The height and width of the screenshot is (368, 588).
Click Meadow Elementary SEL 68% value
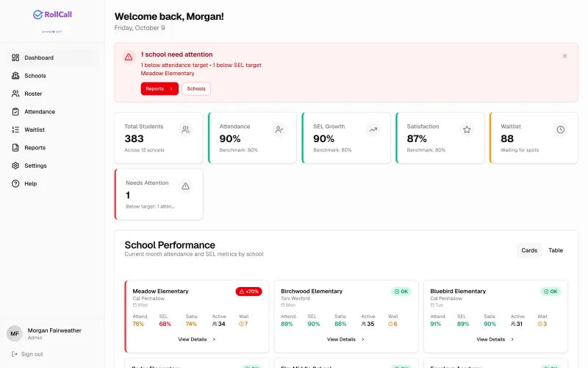pos(165,324)
